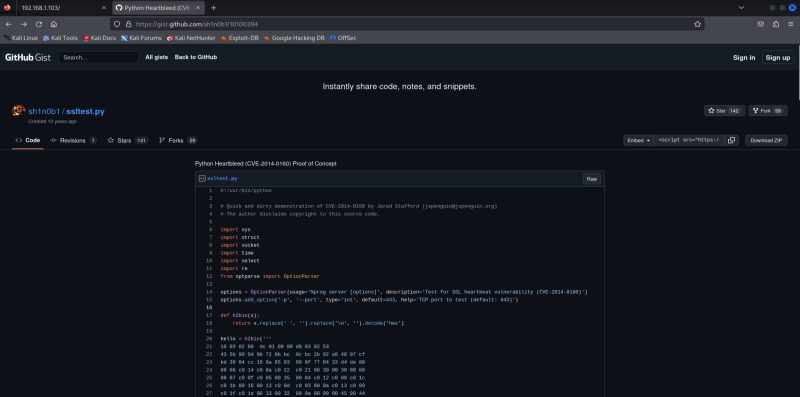Viewport: 800px width, 397px height.
Task: Click the "from optparse import OptionParser" line
Action: pos(270,277)
